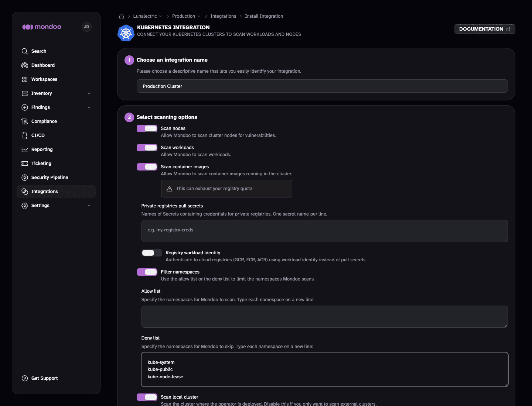The width and height of the screenshot is (532, 406).
Task: Navigate to Dashboard
Action: pos(56,65)
